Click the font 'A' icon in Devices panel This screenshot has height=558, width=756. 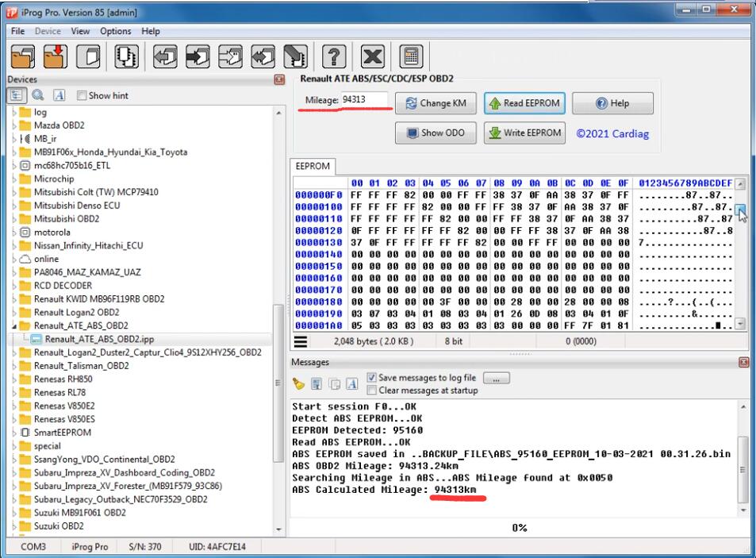point(59,95)
